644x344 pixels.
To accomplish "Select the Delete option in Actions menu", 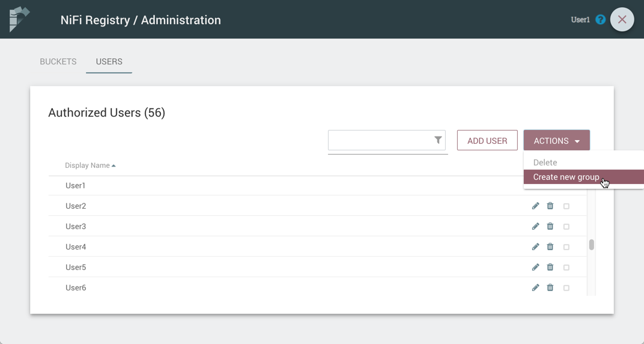I will click(545, 162).
